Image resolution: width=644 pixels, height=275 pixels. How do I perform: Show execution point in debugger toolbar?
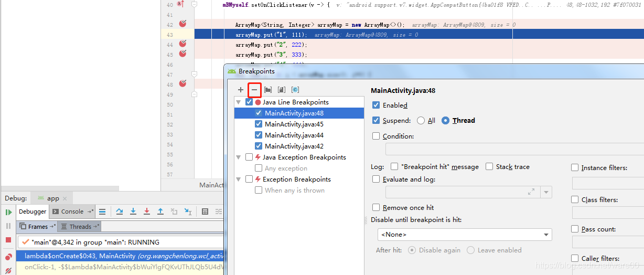click(102, 211)
